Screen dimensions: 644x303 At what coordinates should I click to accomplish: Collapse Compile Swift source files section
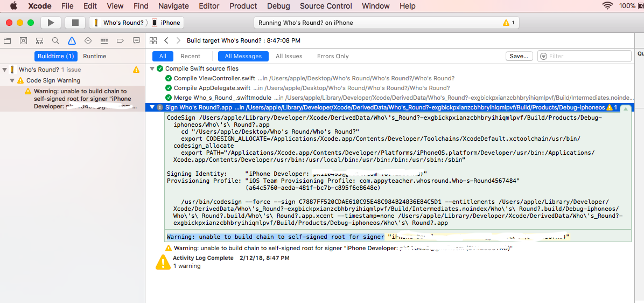[152, 68]
